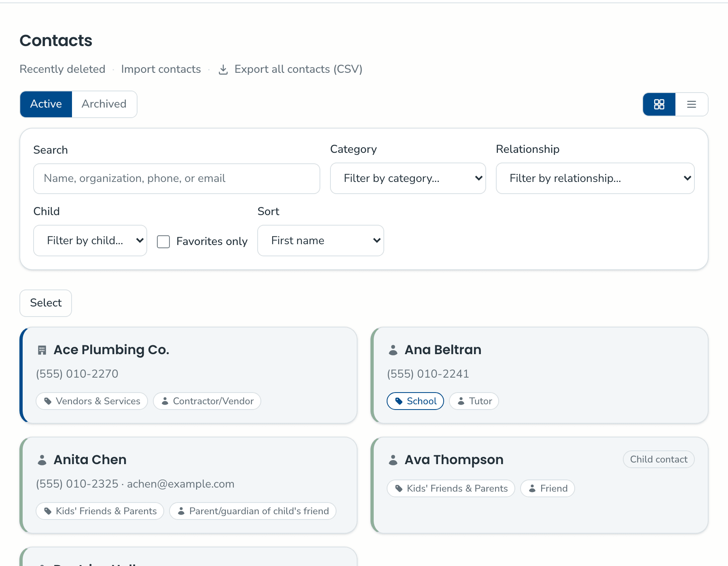The height and width of the screenshot is (566, 728).
Task: Open the Sort dropdown showing First name
Action: [x=321, y=241]
